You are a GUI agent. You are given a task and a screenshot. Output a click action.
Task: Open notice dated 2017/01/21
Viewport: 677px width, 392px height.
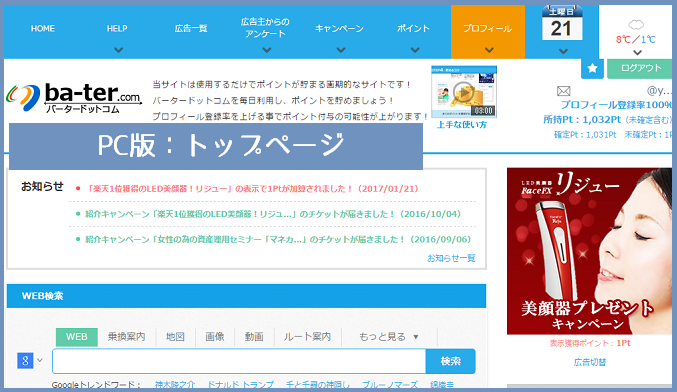(253, 189)
